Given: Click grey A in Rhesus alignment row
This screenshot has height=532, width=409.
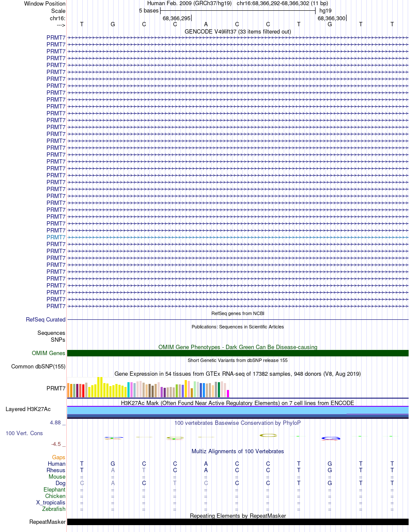Looking at the screenshot, I should 113,470.
